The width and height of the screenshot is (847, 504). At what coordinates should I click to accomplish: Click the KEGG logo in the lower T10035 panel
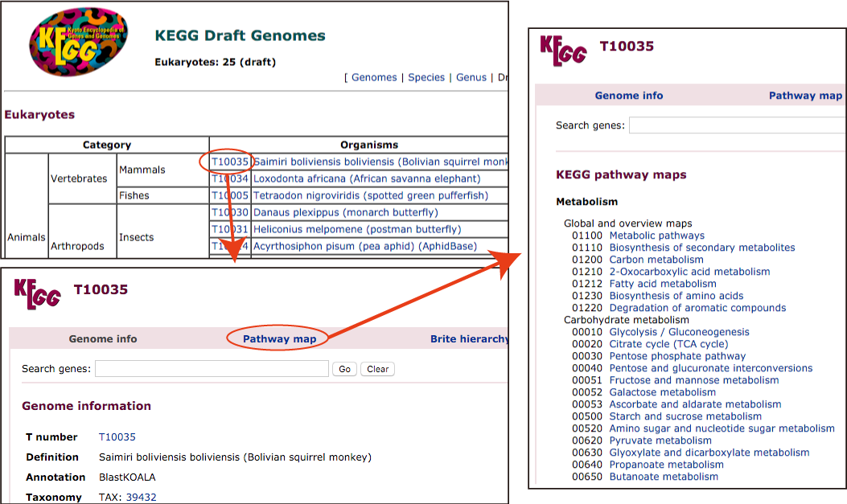(37, 294)
